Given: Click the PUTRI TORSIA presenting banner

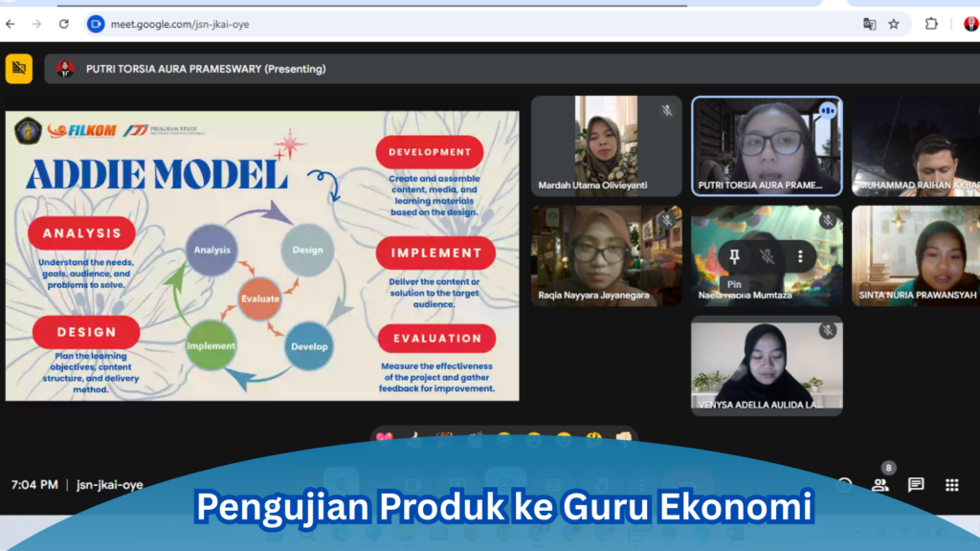Looking at the screenshot, I should [x=206, y=69].
